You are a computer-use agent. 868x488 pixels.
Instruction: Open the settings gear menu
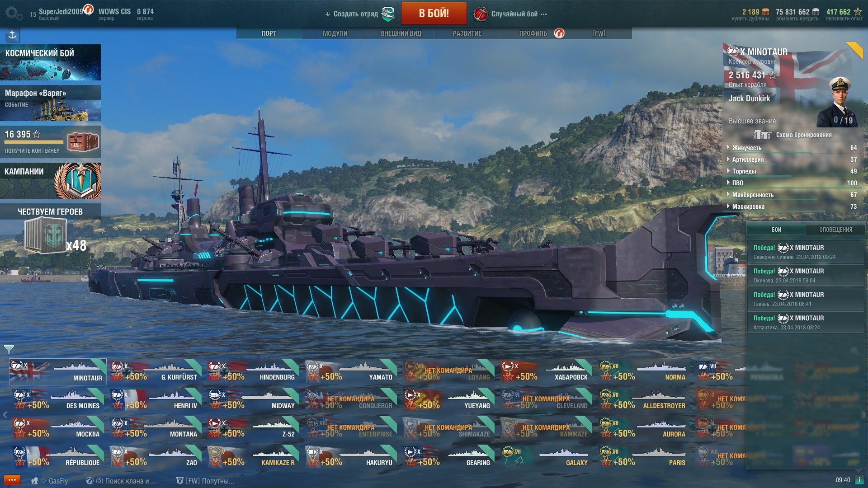click(14, 13)
